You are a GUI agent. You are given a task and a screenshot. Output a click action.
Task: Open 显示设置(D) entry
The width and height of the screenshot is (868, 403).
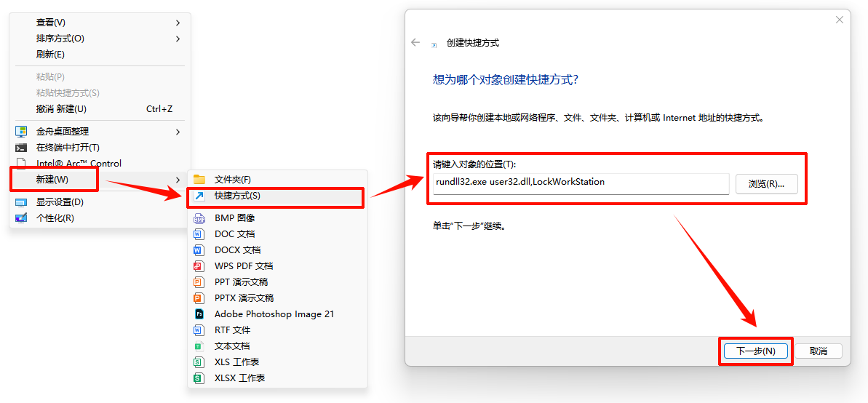100,202
